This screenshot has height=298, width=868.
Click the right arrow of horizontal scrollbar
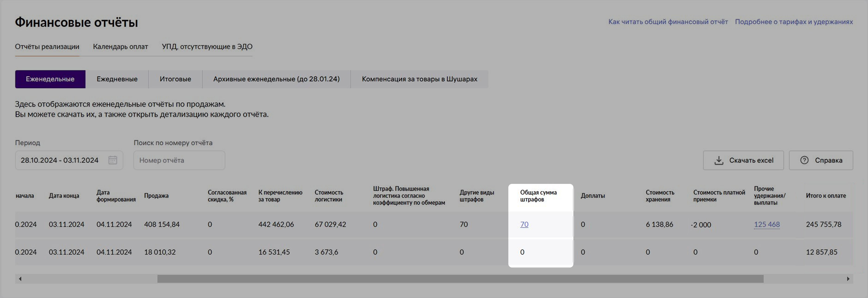848,279
